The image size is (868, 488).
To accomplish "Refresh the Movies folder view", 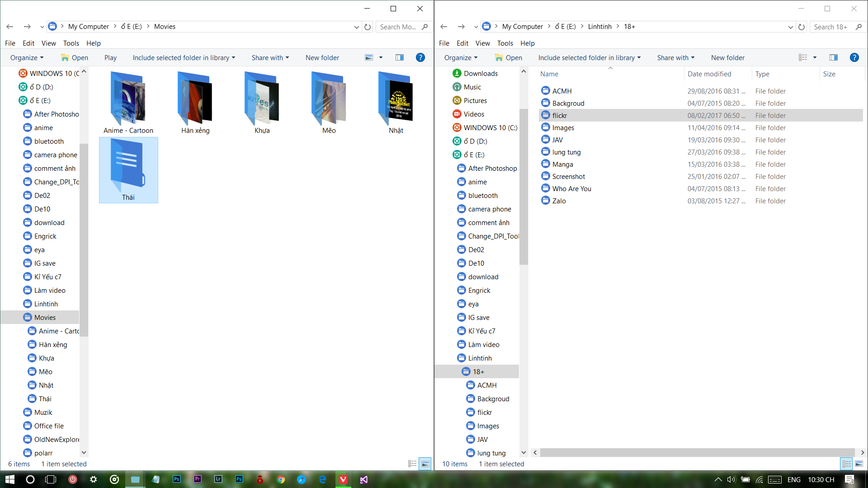I will coord(368,27).
